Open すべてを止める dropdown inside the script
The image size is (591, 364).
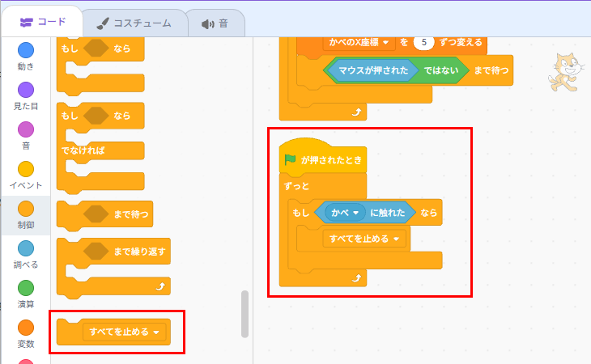[396, 239]
